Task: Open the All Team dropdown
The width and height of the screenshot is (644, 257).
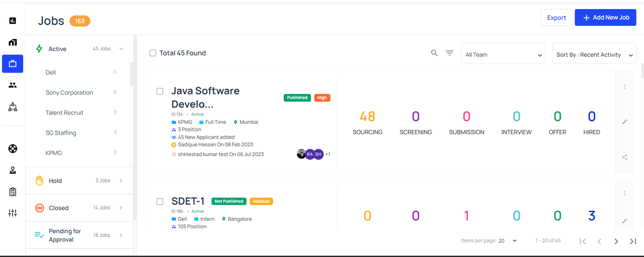Action: (x=504, y=53)
